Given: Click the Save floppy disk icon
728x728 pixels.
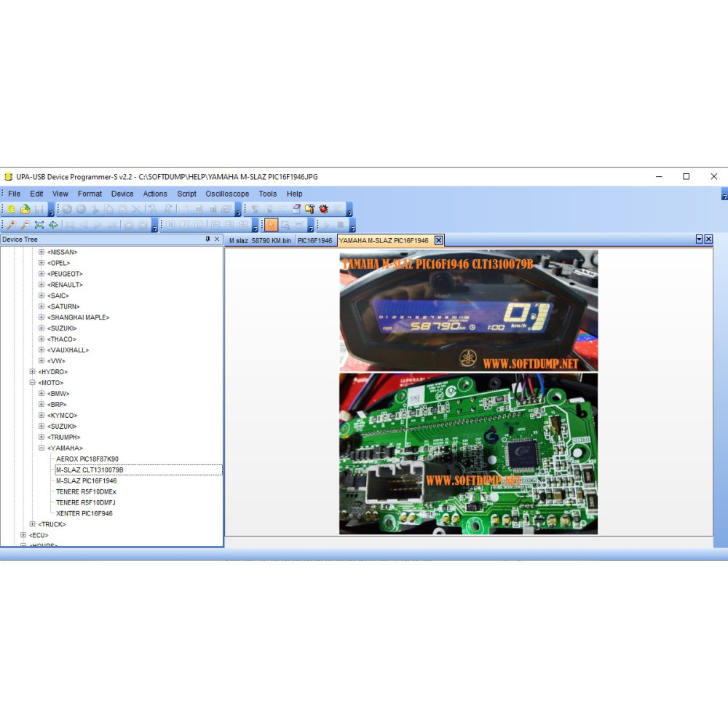Looking at the screenshot, I should pyautogui.click(x=39, y=209).
